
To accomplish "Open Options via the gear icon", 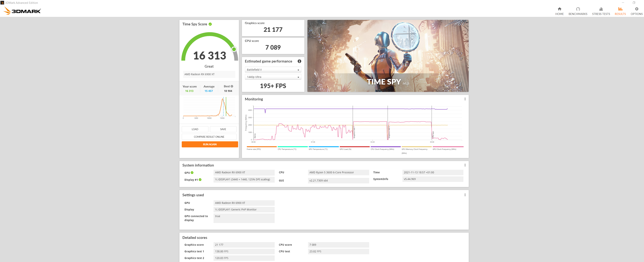I will tap(636, 9).
